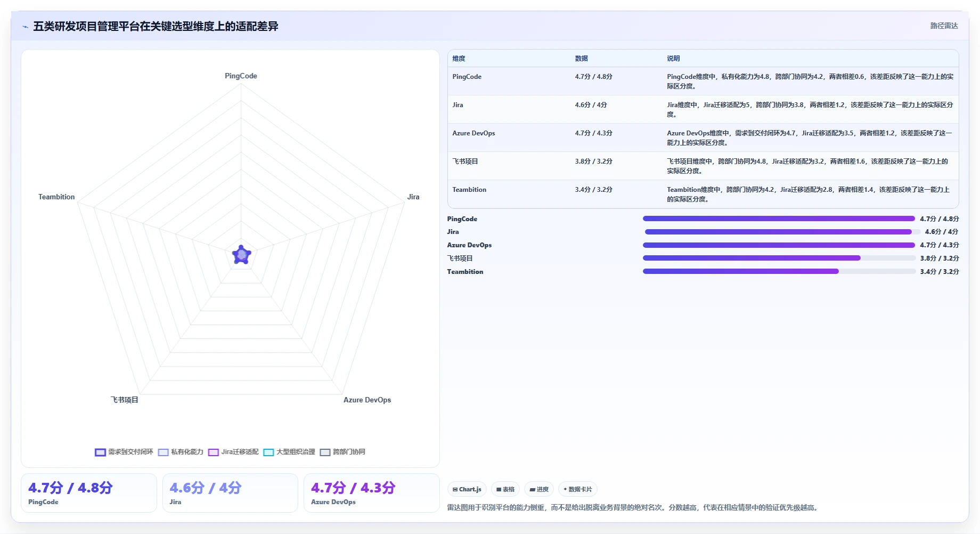Click the 说明 column header

point(673,59)
